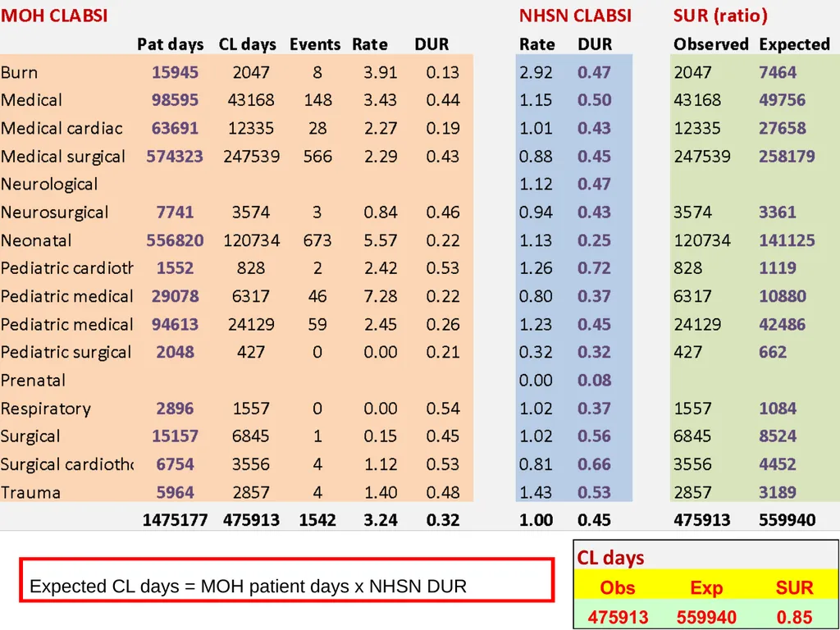Select Neonatal expected value 141125
This screenshot has width=840, height=630.
(x=787, y=240)
